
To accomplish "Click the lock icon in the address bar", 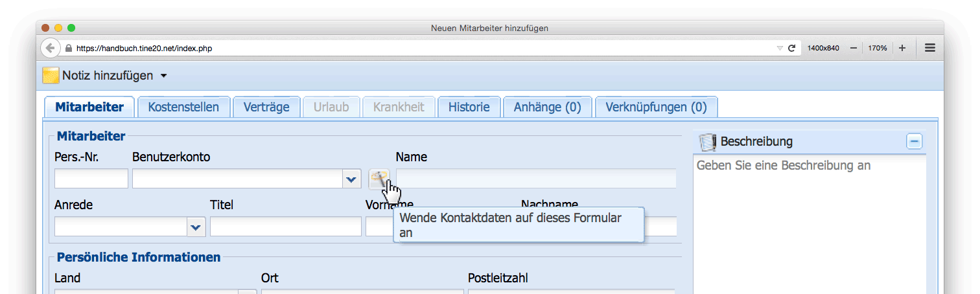I will coord(69,48).
